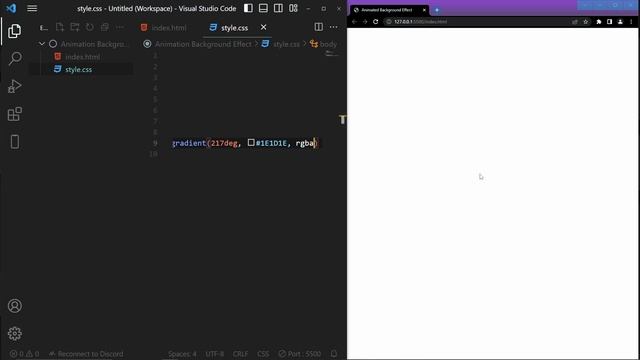Change end of line sequence CRLF
Viewport: 640px width, 360px height.
pos(240,354)
